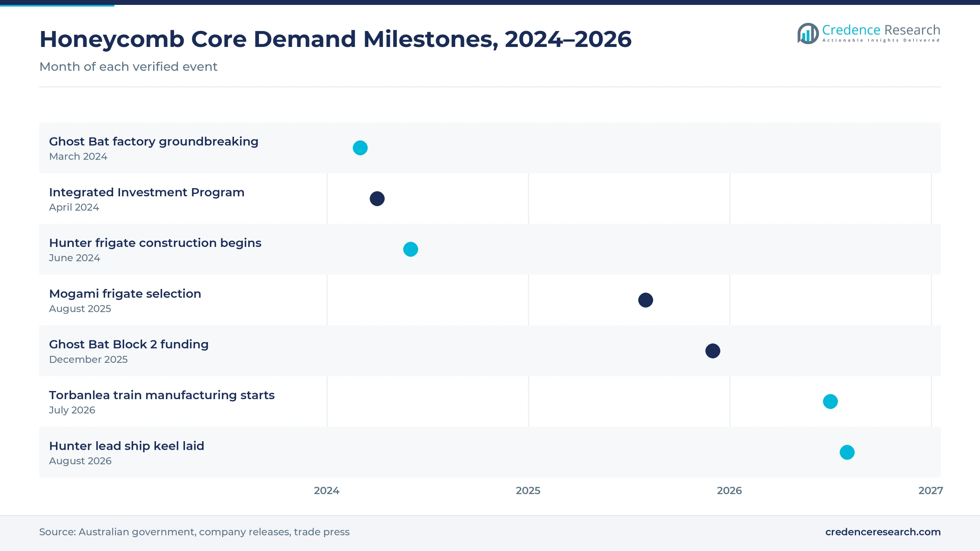Click the 'August 2026' date text
This screenshot has width=980, height=551.
click(x=80, y=461)
